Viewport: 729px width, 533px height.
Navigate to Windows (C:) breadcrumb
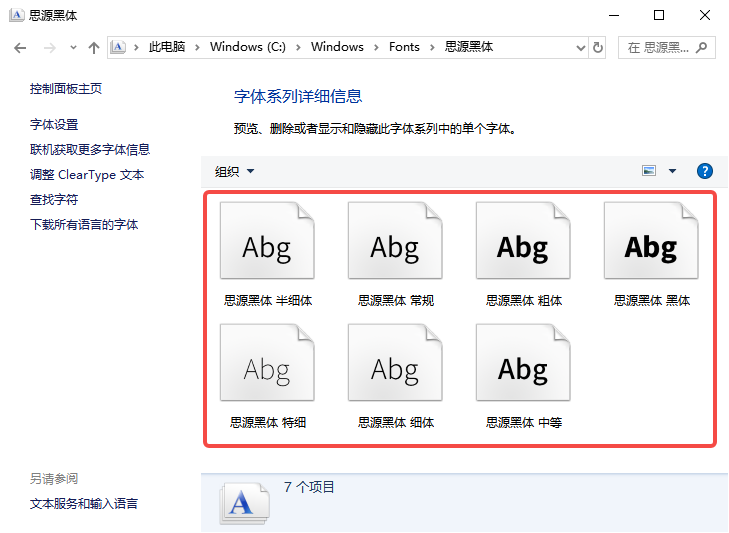248,47
